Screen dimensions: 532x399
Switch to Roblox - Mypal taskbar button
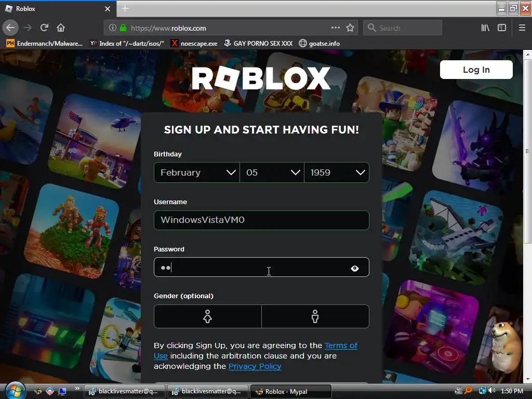(x=290, y=392)
